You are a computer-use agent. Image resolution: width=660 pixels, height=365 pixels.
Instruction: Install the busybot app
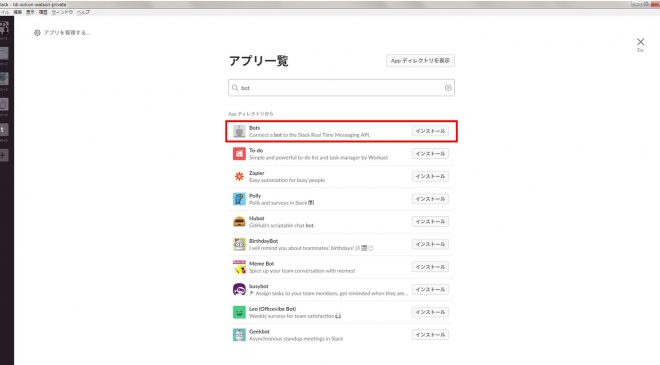click(430, 290)
